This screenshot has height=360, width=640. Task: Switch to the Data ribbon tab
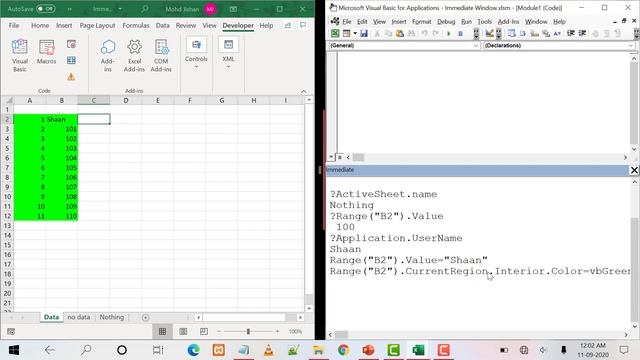(x=162, y=25)
